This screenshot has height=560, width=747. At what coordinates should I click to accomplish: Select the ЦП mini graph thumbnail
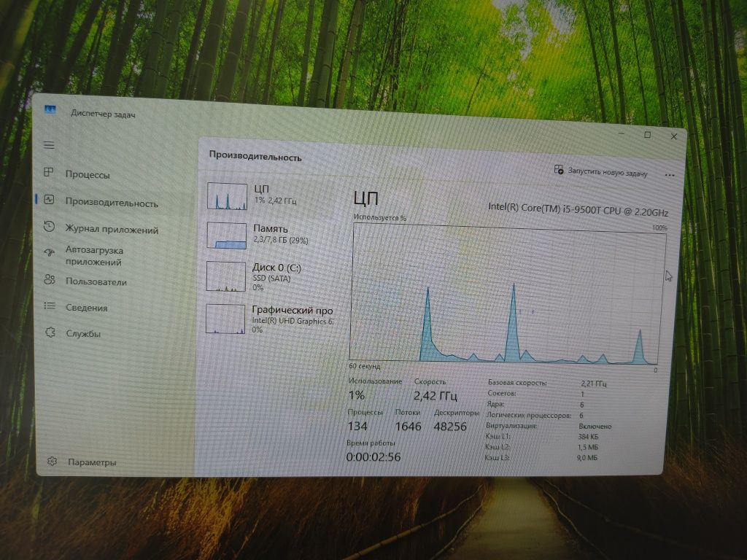227,195
